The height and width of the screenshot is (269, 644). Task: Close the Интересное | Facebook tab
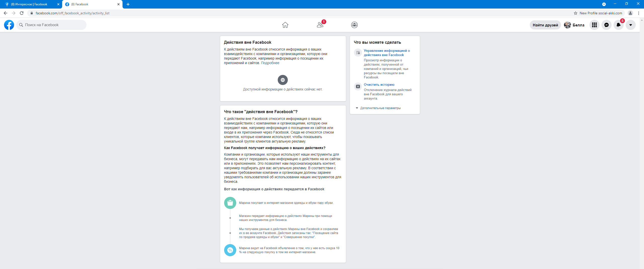pos(58,4)
